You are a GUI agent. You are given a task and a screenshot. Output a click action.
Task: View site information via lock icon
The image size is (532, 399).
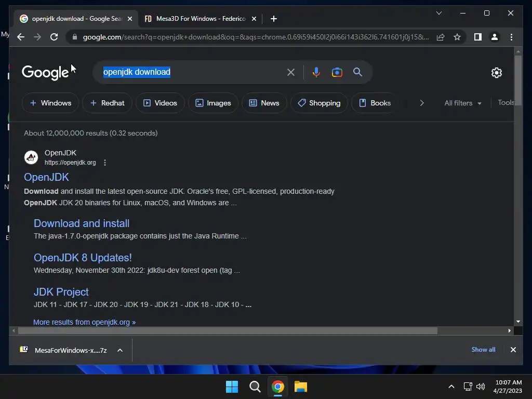pos(75,37)
